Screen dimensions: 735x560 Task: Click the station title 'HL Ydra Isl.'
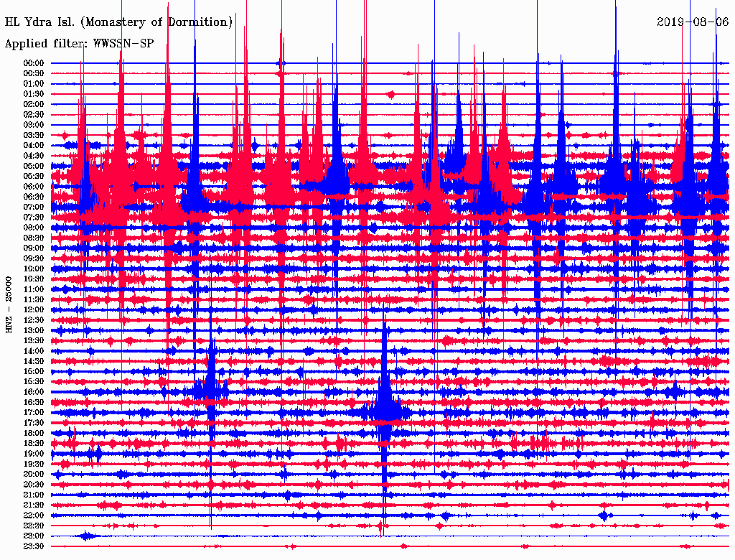(40, 22)
